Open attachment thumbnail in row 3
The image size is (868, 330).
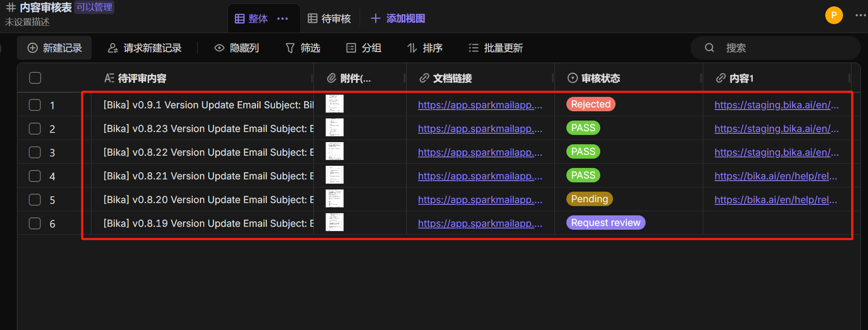pyautogui.click(x=334, y=151)
